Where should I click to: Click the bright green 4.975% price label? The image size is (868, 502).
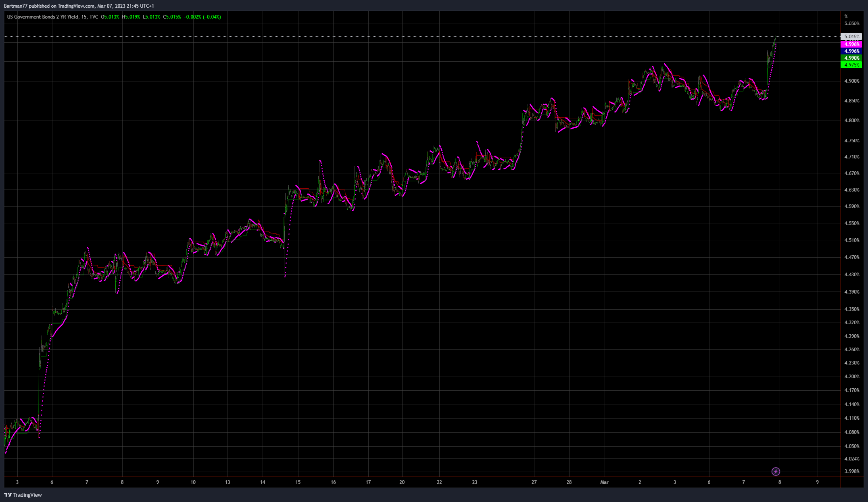point(851,65)
